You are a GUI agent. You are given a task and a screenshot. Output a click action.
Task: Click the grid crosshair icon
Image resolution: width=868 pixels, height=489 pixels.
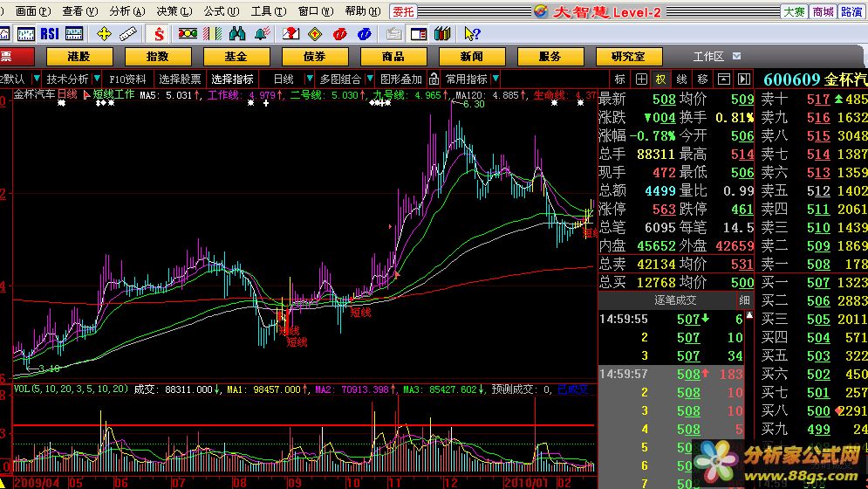(641, 79)
